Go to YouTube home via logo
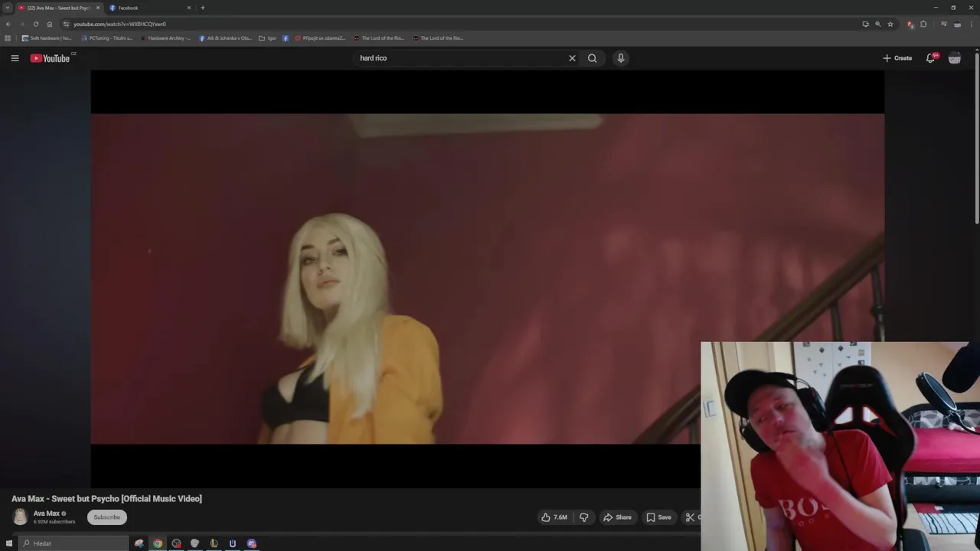980x551 pixels. pyautogui.click(x=50, y=58)
